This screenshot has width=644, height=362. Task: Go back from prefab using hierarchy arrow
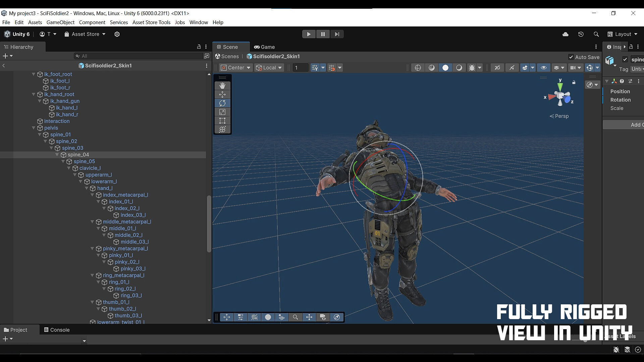click(x=4, y=66)
